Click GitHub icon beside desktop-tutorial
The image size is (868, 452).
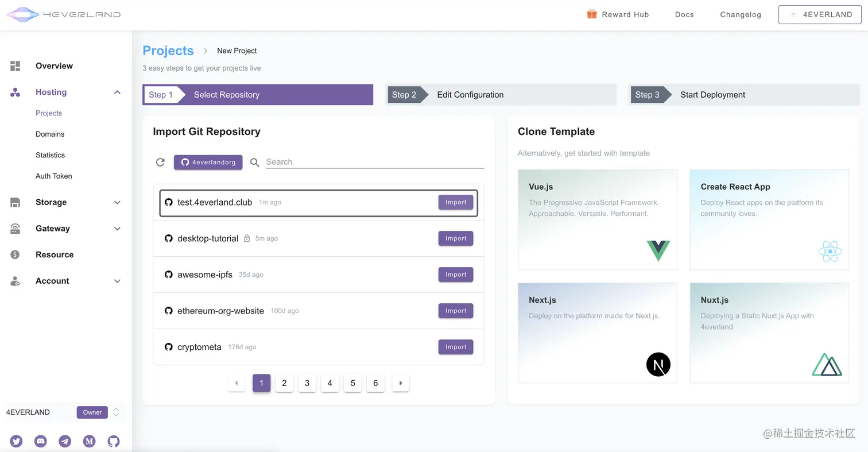tap(169, 238)
